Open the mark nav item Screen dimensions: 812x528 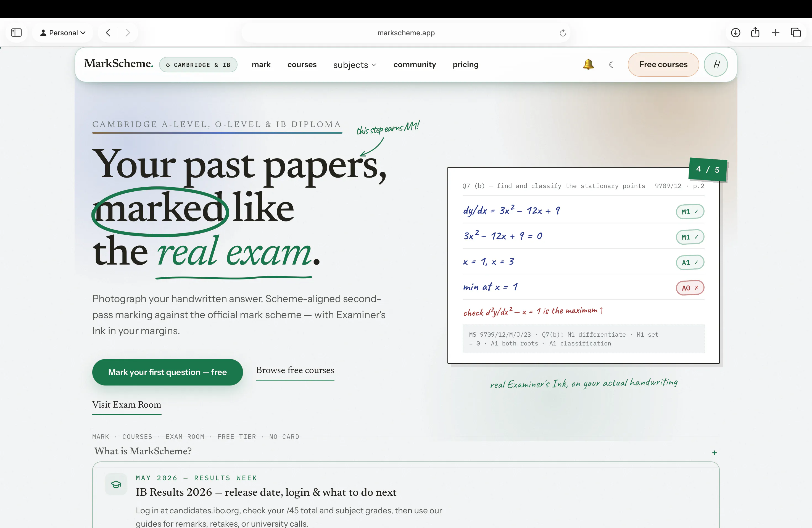coord(261,64)
